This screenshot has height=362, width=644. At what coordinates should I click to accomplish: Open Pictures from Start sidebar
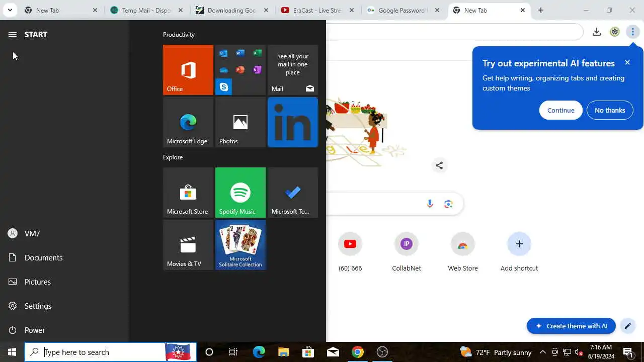point(64,282)
